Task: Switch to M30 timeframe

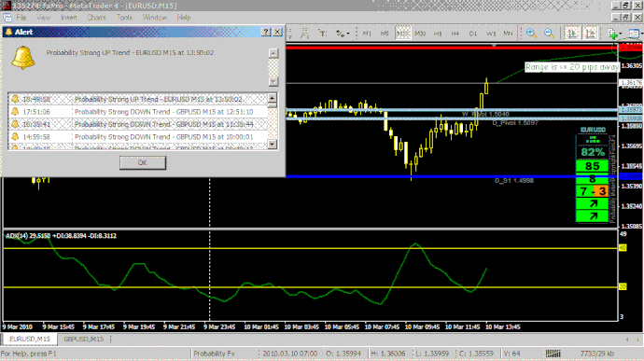Action: coord(420,34)
